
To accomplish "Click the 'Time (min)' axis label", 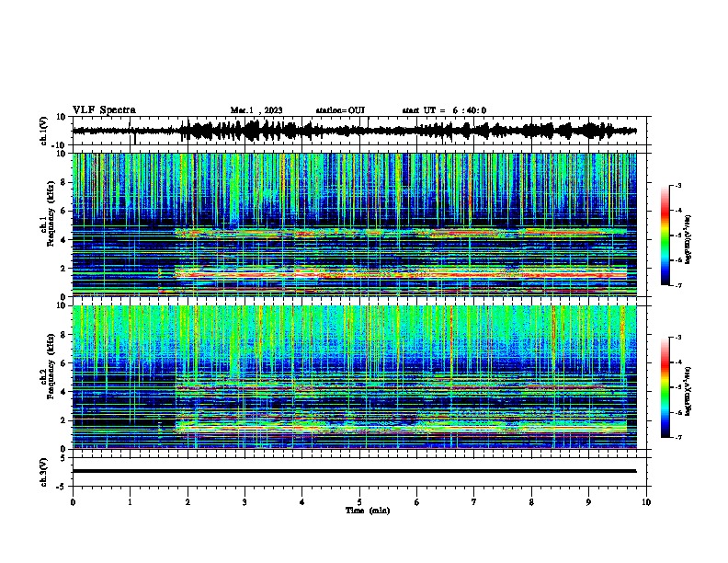I will 368,511.
